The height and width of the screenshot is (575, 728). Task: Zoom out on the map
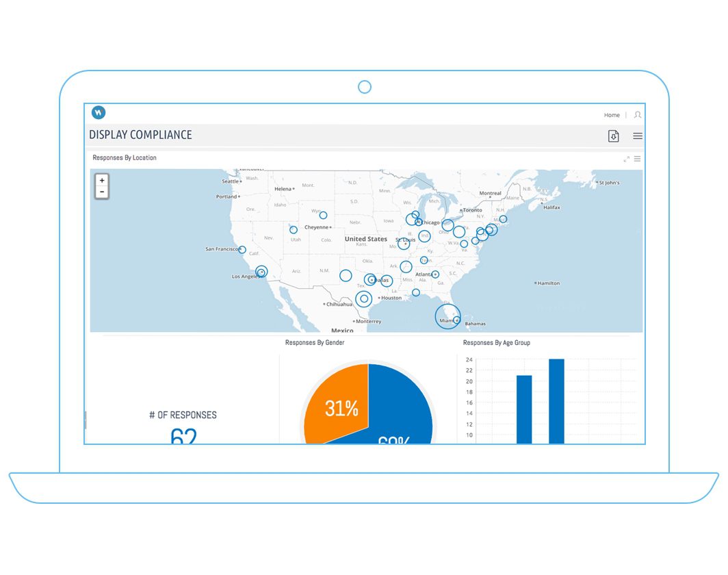point(102,192)
